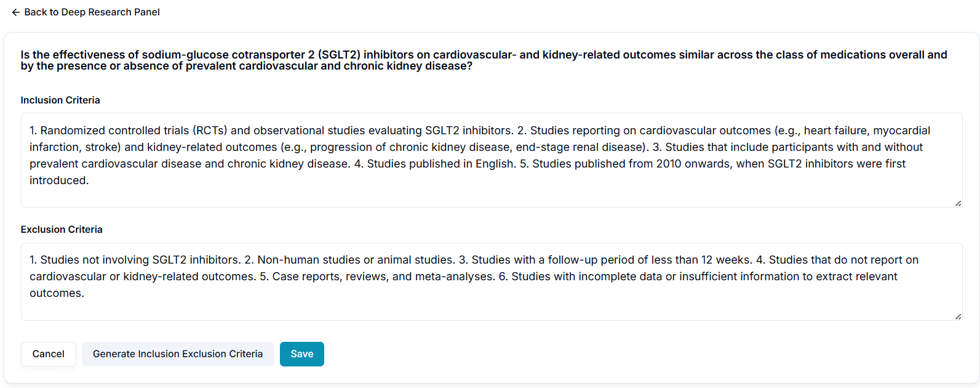Click the "2010 onwards" text in inclusion criteria

[689, 164]
